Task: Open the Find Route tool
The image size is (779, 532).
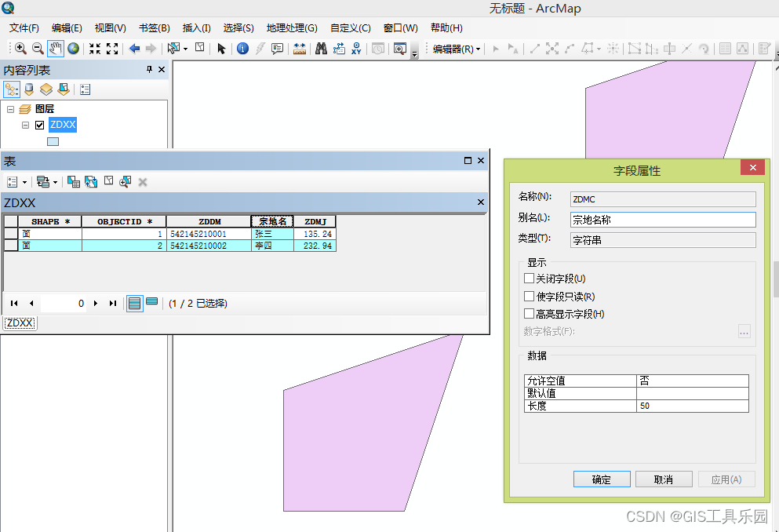Action: [339, 48]
